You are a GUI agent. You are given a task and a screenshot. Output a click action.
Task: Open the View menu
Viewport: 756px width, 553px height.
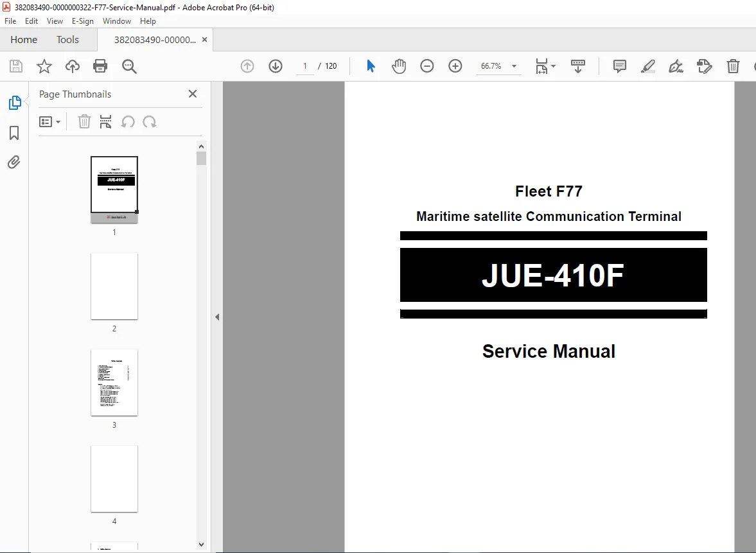55,21
